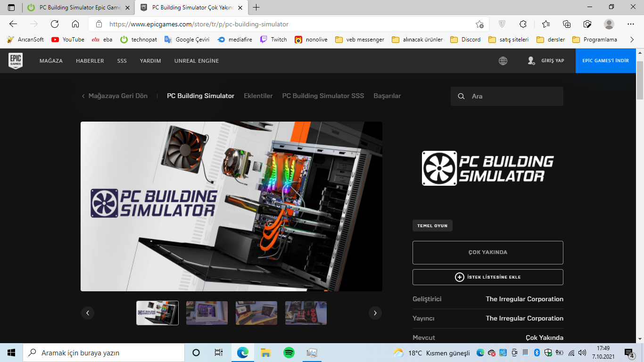Open the Bluetooth tray icon

pos(537,353)
